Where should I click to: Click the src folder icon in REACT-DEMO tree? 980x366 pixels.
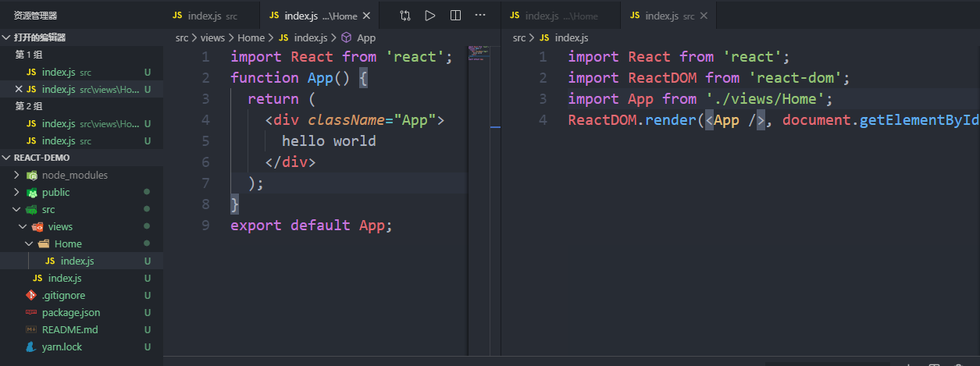[32, 210]
